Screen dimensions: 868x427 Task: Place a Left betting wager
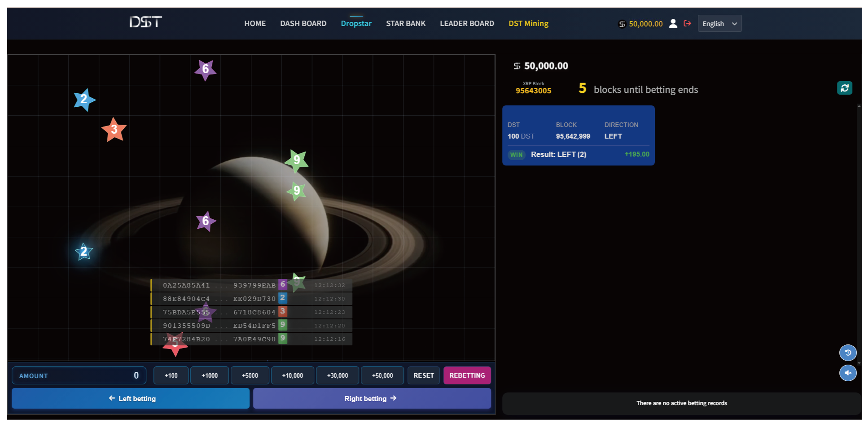131,398
